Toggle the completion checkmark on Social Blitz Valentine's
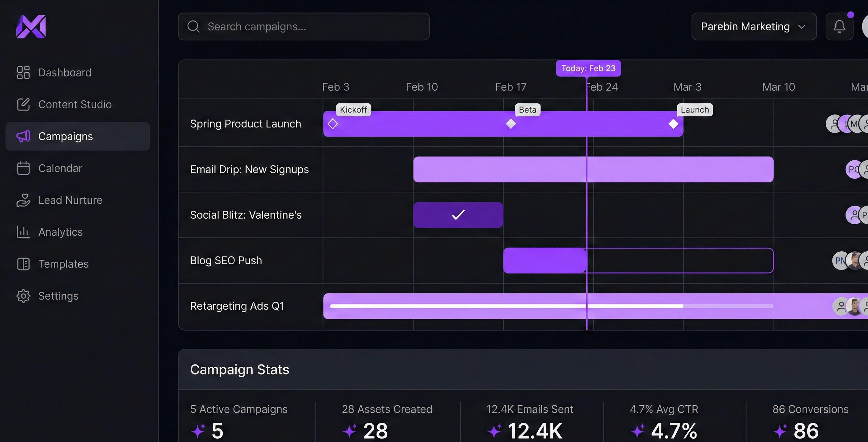Screen dimensions: 868x442 coord(458,214)
